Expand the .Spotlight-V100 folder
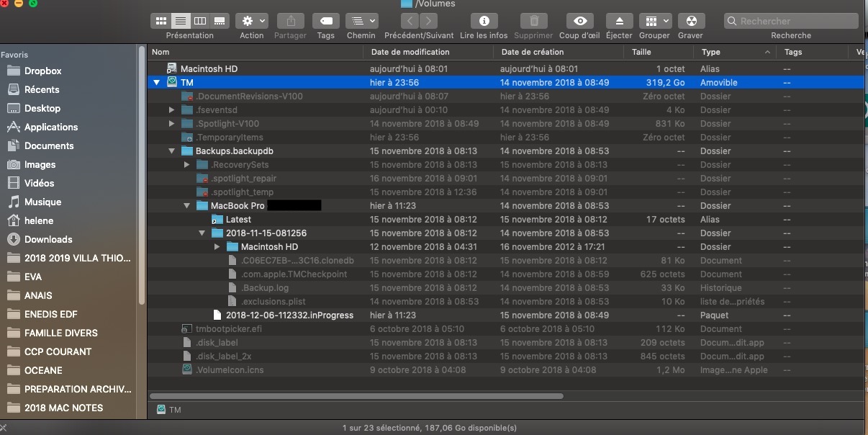868x435 pixels. pyautogui.click(x=171, y=124)
